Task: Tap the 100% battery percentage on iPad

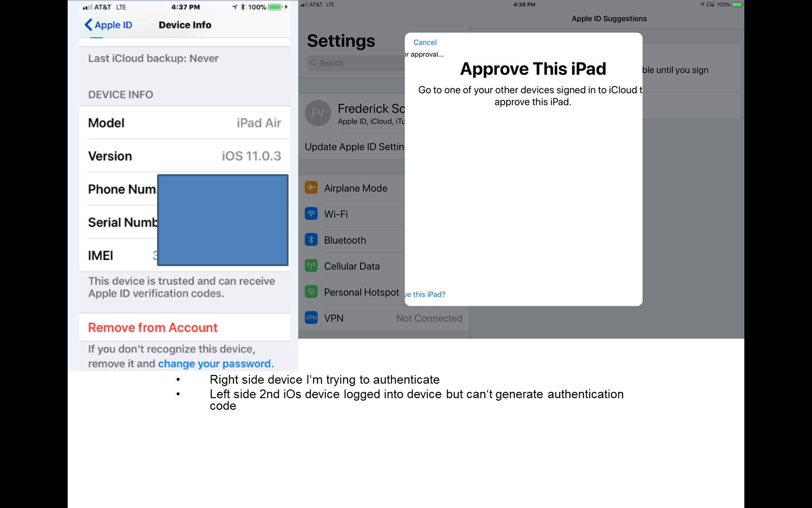Action: click(x=724, y=4)
